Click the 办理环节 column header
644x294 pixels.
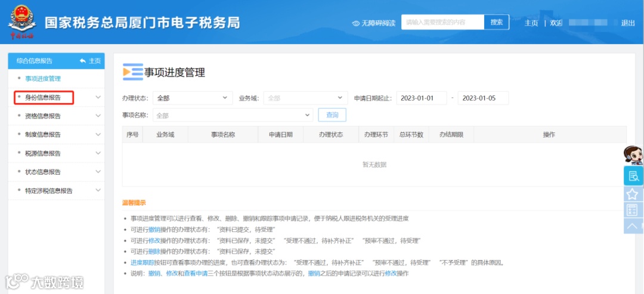376,135
